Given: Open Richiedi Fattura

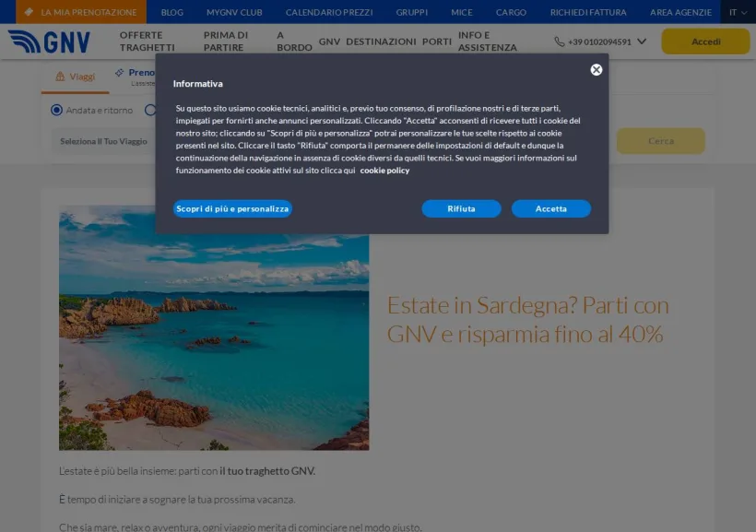Looking at the screenshot, I should pos(588,13).
